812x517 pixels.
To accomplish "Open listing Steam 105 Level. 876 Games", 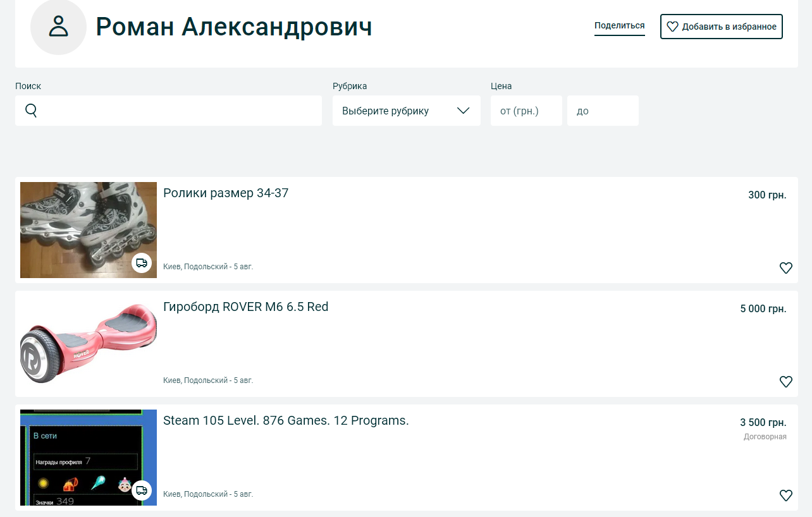I will point(286,421).
